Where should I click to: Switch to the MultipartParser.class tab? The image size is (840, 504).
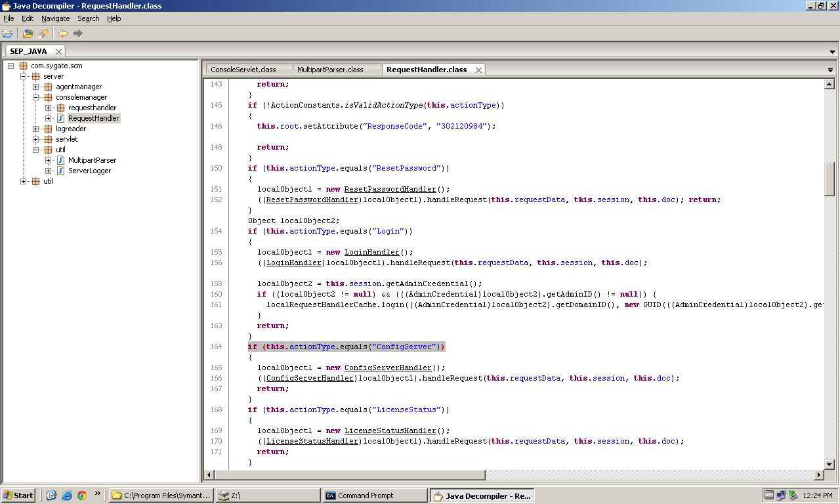(x=337, y=70)
